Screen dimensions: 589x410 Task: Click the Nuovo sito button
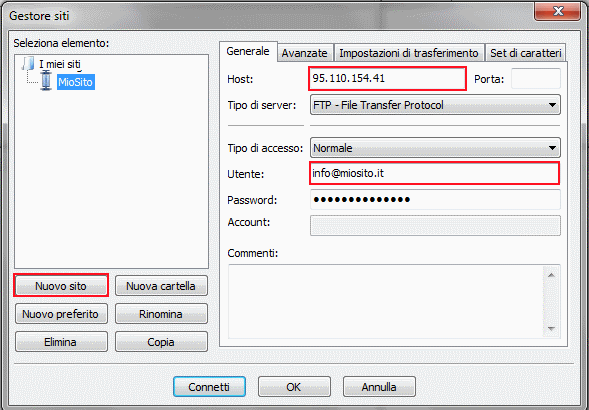61,286
